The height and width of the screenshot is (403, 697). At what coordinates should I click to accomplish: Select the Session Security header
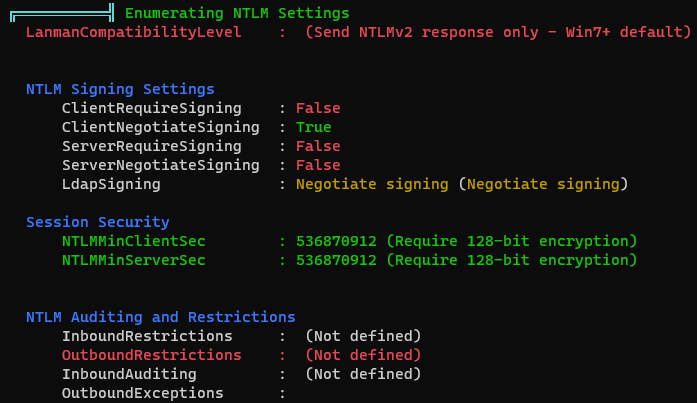coord(97,222)
